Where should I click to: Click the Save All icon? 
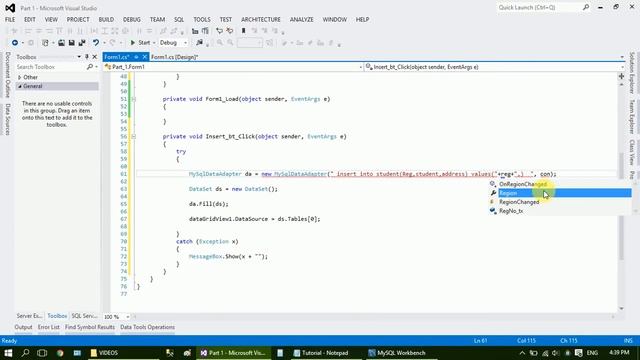[82, 42]
